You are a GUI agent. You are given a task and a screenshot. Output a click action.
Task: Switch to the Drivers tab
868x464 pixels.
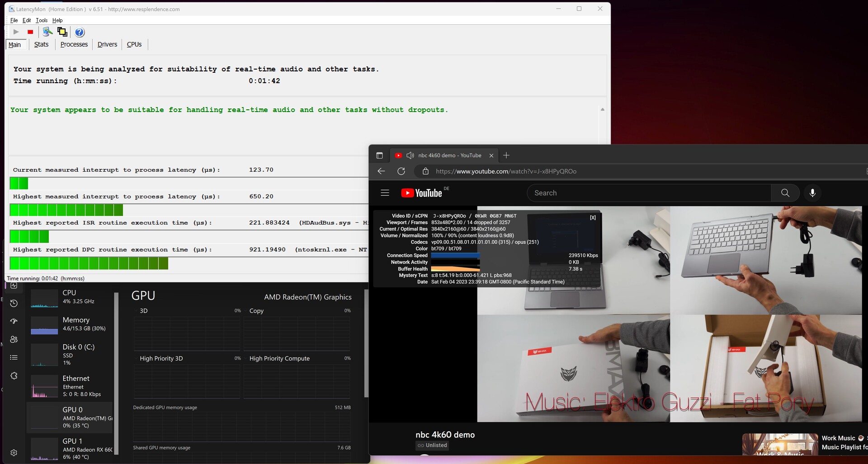point(107,44)
